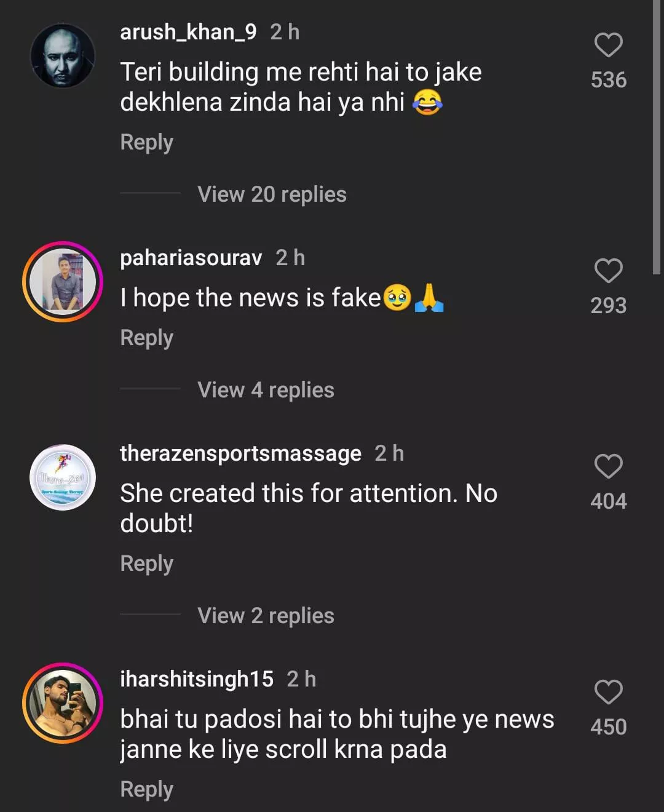Screen dimensions: 664x812
Task: Open pahariasourav username link
Action: pos(191,258)
